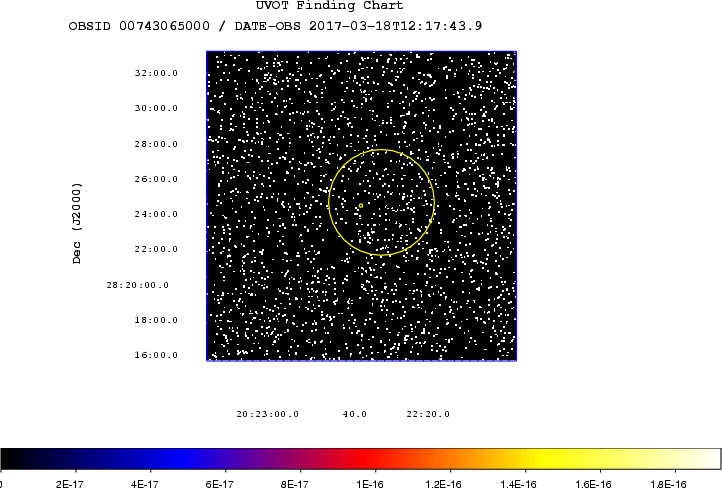722x488 pixels.
Task: Click the 1.6E-16 colorbar tick label
Action: click(x=594, y=484)
